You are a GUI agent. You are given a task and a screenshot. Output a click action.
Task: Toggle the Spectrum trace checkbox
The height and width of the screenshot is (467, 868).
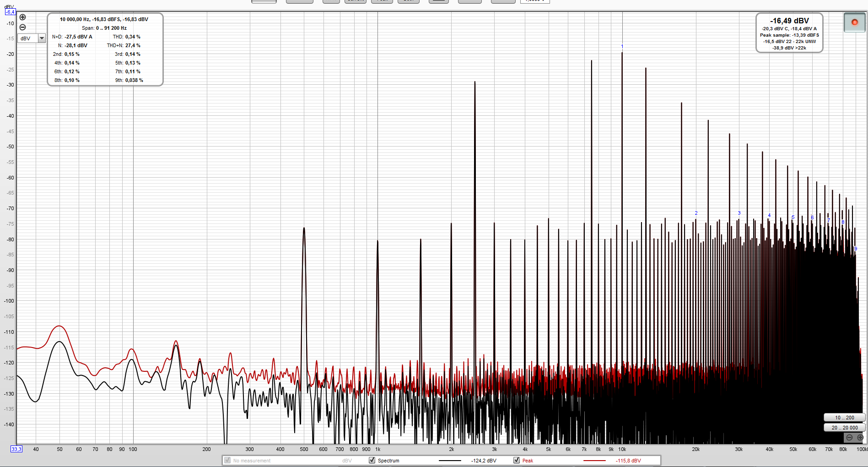coord(372,460)
